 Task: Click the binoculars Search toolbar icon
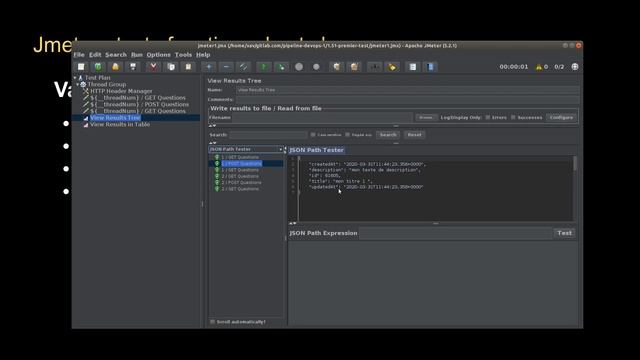(x=374, y=67)
